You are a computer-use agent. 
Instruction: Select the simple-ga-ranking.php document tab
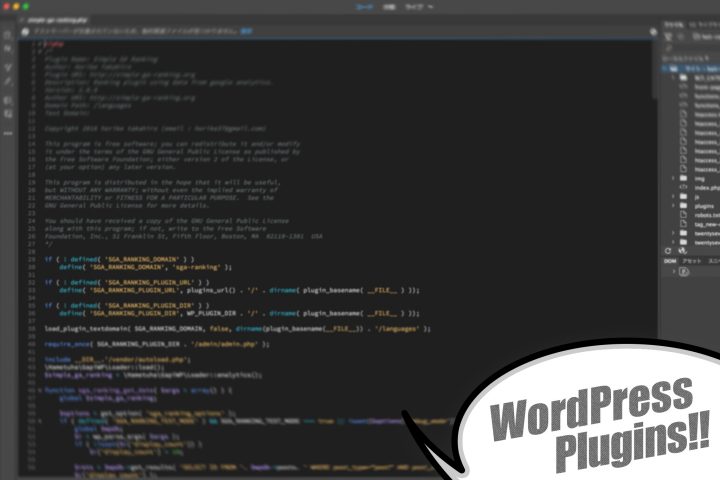(57, 20)
